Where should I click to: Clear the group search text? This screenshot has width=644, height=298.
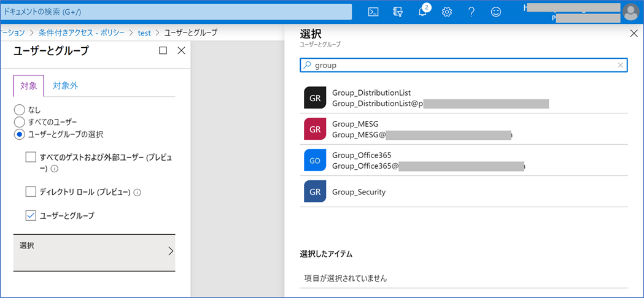(x=620, y=65)
